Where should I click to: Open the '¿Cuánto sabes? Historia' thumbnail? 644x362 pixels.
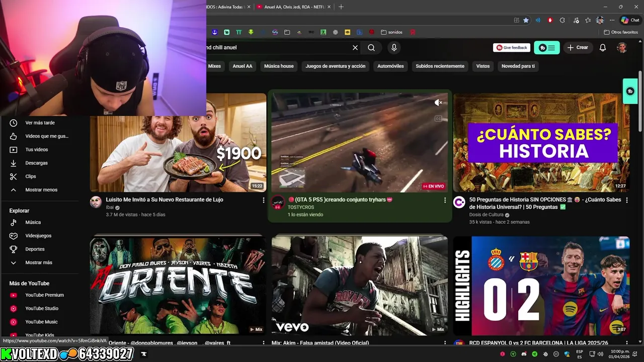click(541, 143)
